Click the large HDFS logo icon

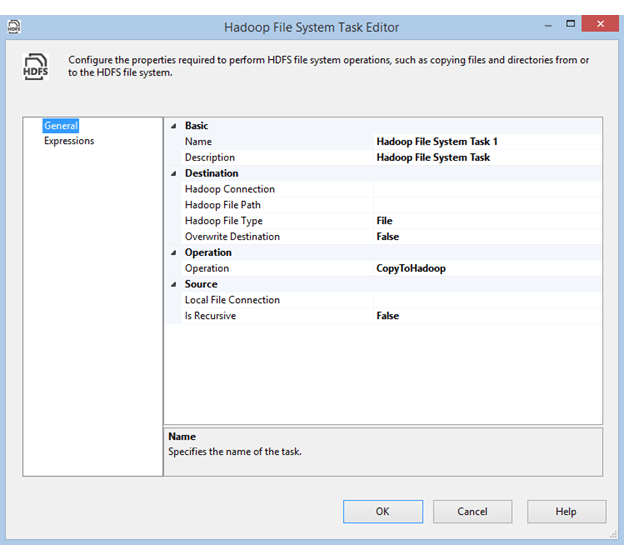point(35,66)
